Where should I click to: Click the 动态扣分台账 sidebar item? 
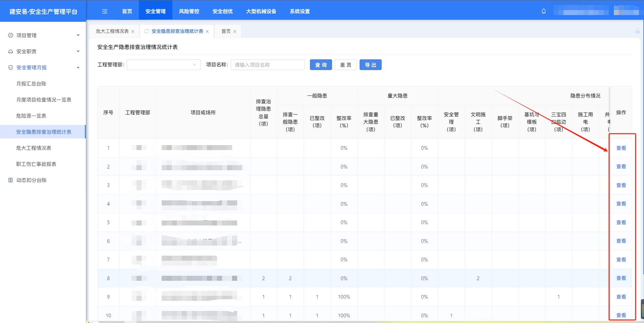click(32, 180)
